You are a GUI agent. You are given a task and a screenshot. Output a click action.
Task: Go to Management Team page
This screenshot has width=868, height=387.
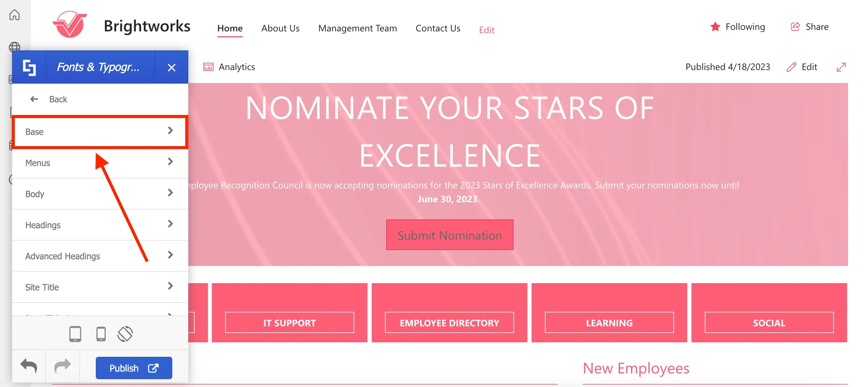(x=358, y=28)
